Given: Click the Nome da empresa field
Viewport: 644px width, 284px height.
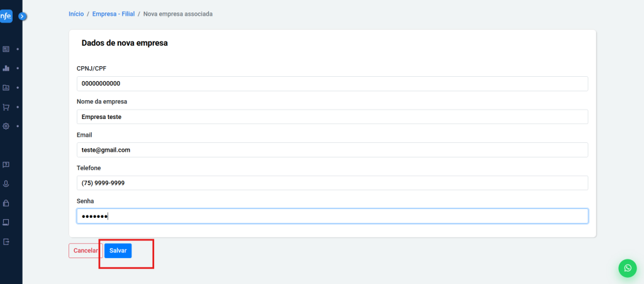Looking at the screenshot, I should pos(332,116).
